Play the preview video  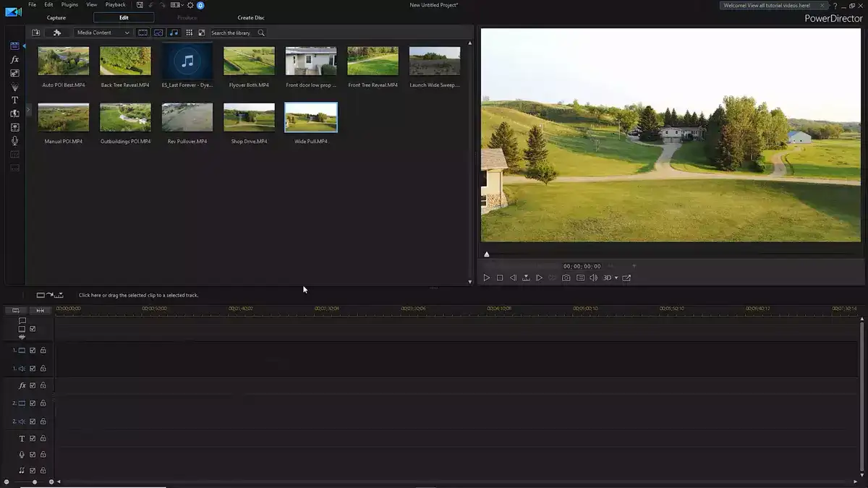pos(487,278)
